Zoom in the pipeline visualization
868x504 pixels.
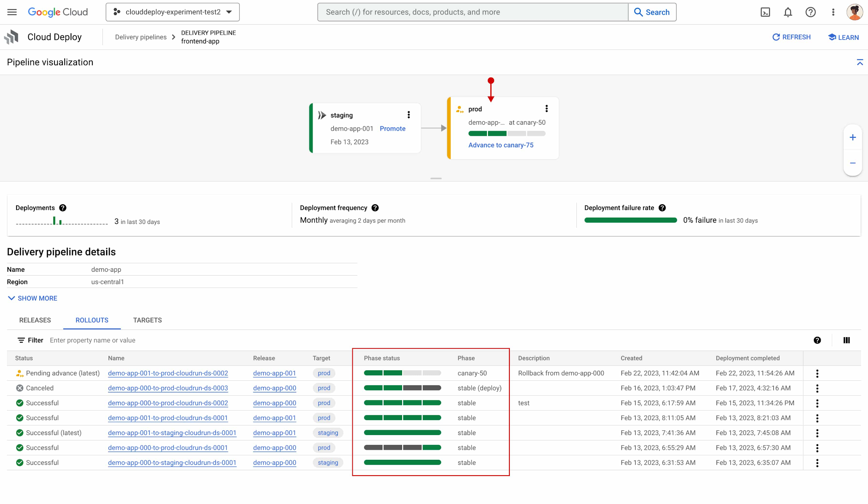click(853, 137)
